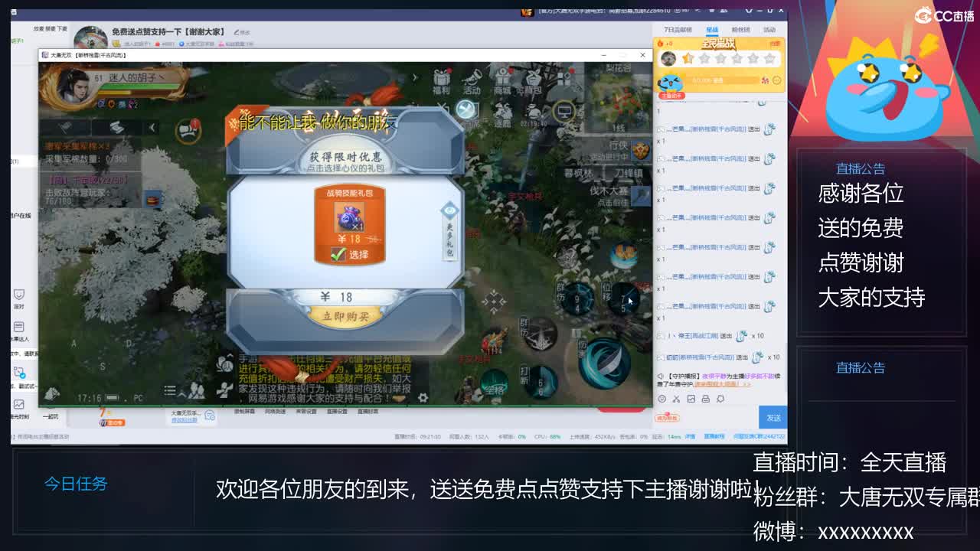Viewport: 980px width, 551px height.
Task: Open the team members icon near chat
Action: tap(195, 392)
